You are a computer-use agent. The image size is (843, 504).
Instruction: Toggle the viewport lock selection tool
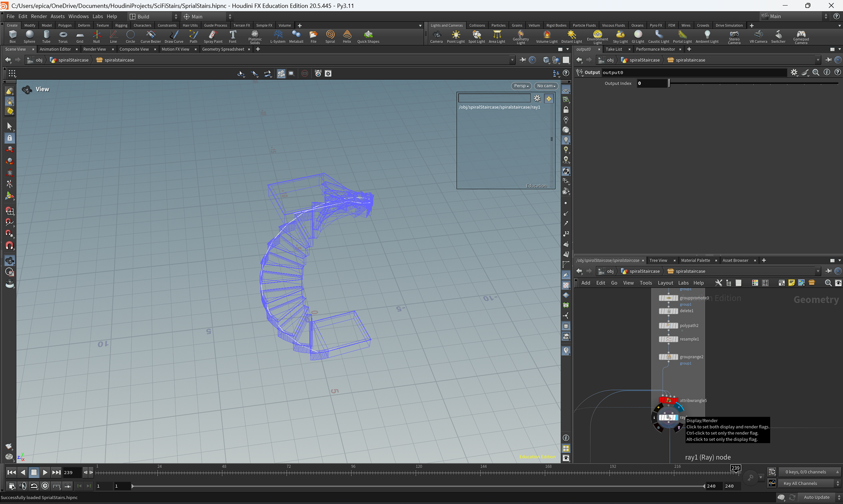pos(10,138)
